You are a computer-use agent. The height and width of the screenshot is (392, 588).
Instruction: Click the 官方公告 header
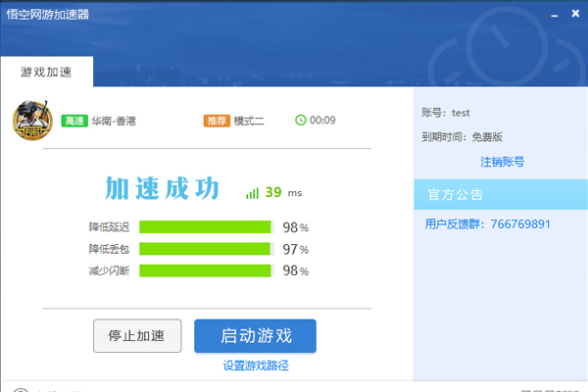(501, 194)
